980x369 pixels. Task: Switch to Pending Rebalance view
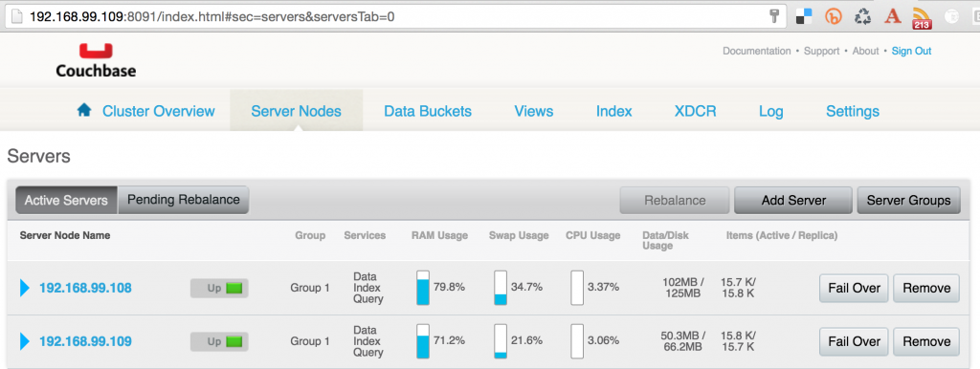pos(183,200)
